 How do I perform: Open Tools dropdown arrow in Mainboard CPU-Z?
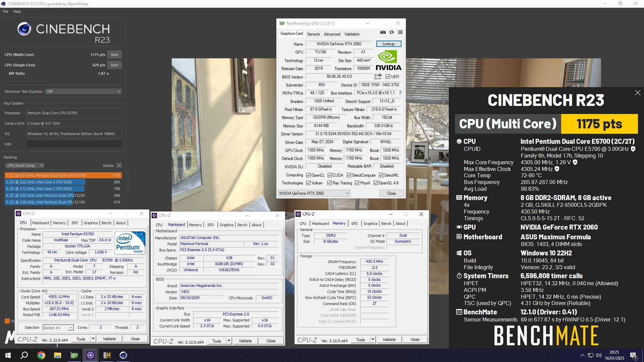[x=229, y=341]
